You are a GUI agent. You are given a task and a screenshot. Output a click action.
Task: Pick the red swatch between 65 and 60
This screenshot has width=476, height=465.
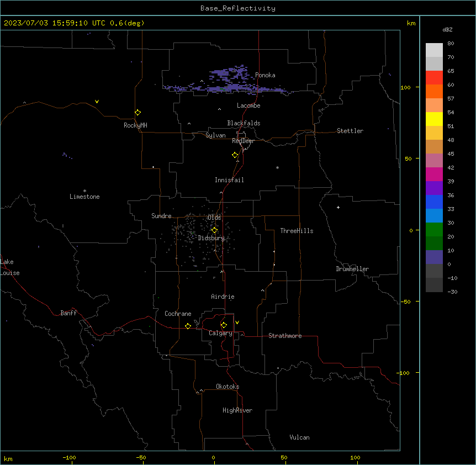(x=434, y=78)
